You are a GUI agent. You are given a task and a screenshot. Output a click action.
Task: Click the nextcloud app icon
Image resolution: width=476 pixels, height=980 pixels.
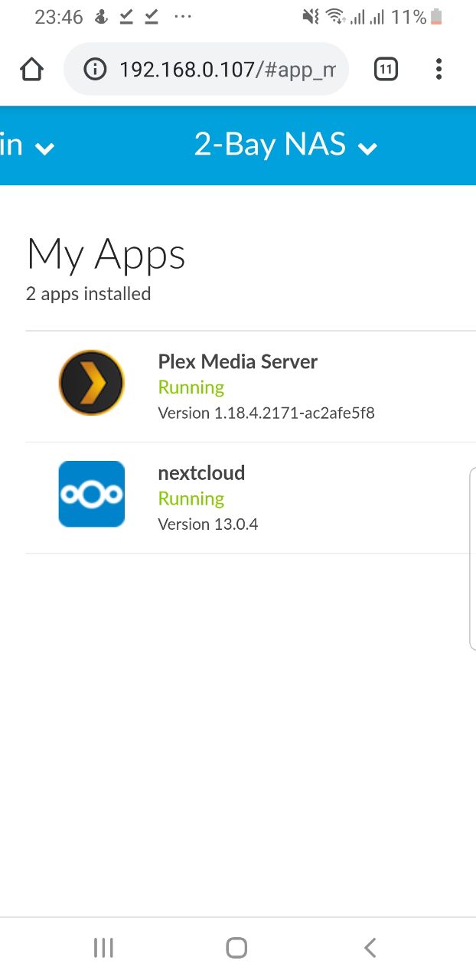(92, 494)
